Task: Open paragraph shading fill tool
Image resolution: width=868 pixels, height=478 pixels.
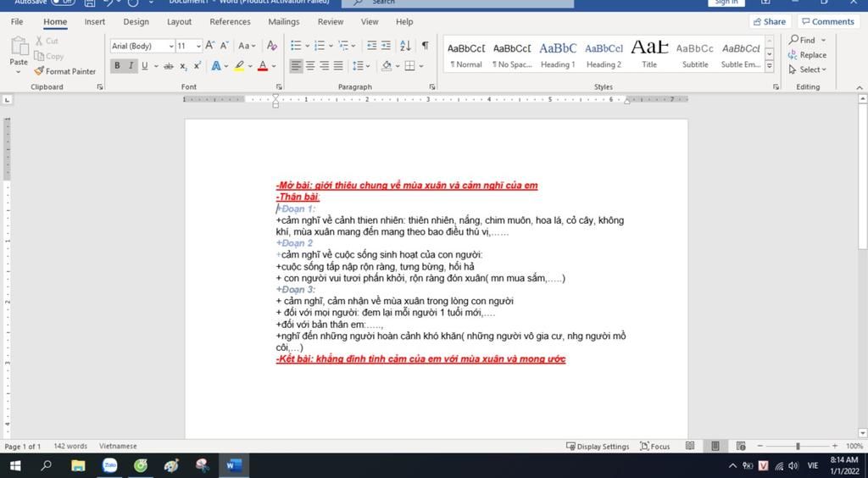Action: coord(387,66)
